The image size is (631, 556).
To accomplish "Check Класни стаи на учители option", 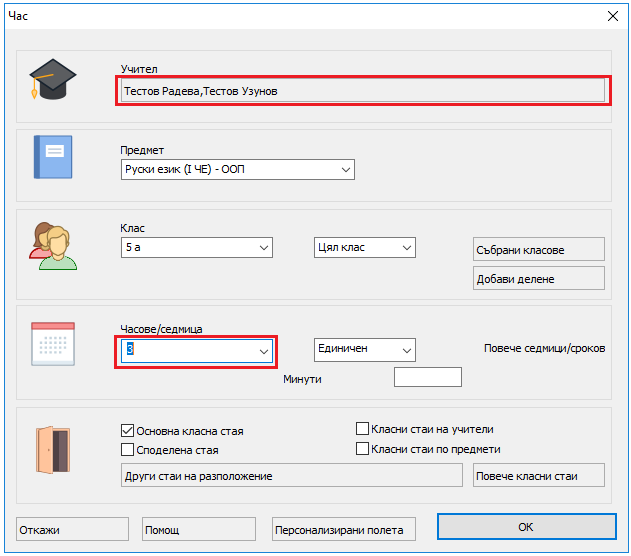I will coord(363,429).
